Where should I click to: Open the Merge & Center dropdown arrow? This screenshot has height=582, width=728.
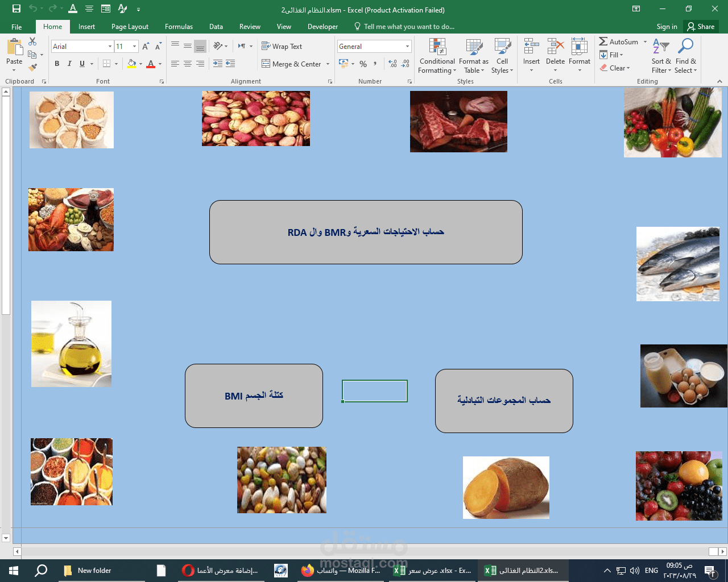click(x=328, y=64)
